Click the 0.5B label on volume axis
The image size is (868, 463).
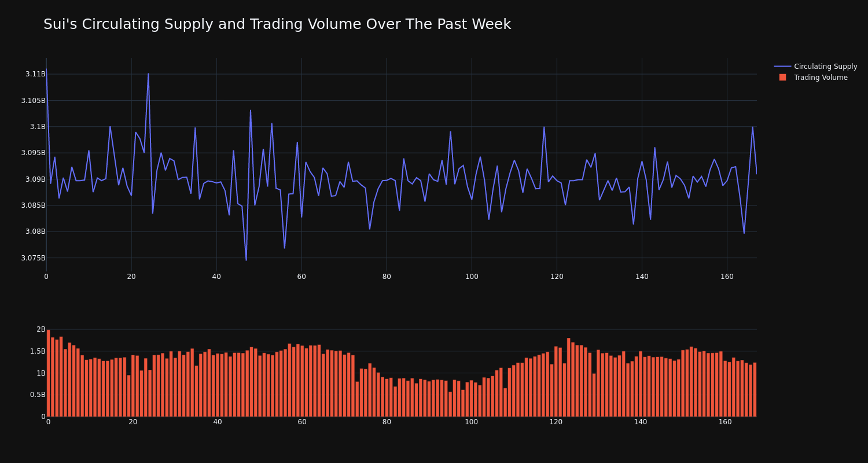point(37,395)
